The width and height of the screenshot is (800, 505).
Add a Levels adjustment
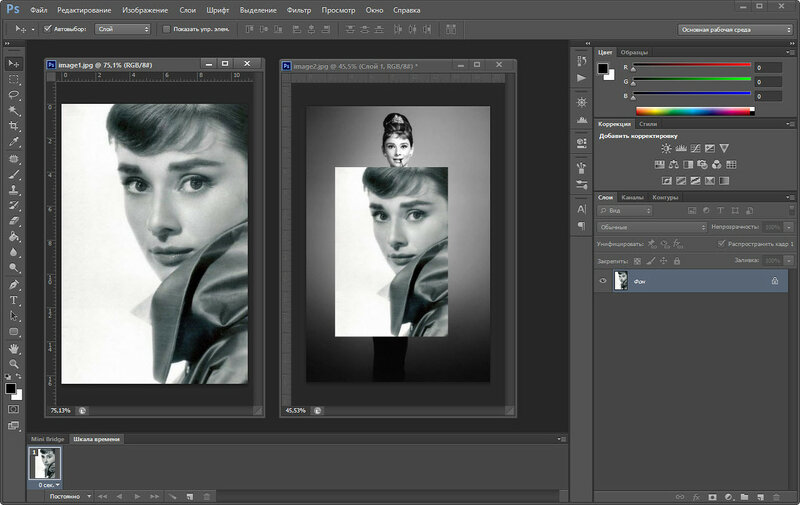coord(681,148)
